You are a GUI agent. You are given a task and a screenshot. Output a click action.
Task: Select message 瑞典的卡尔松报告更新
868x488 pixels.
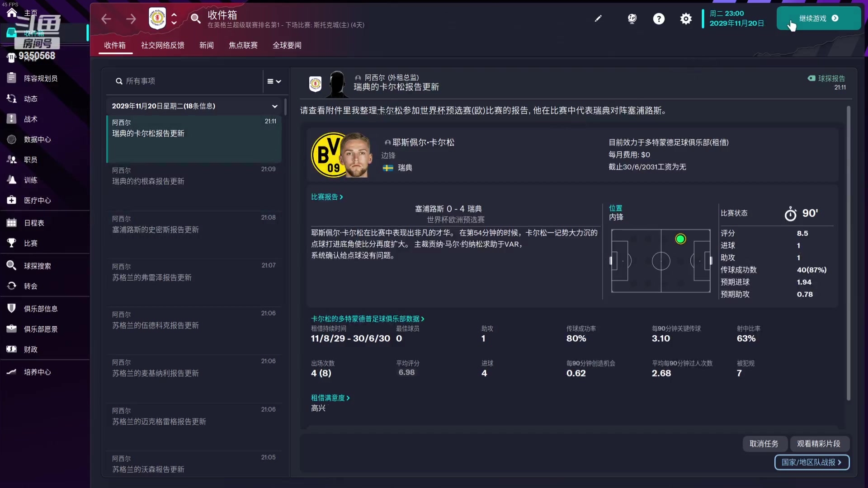tap(194, 139)
